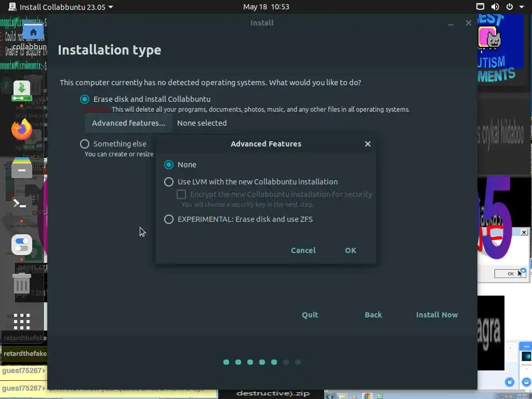Open the Trash dock icon
This screenshot has width=532, height=399.
[22, 284]
